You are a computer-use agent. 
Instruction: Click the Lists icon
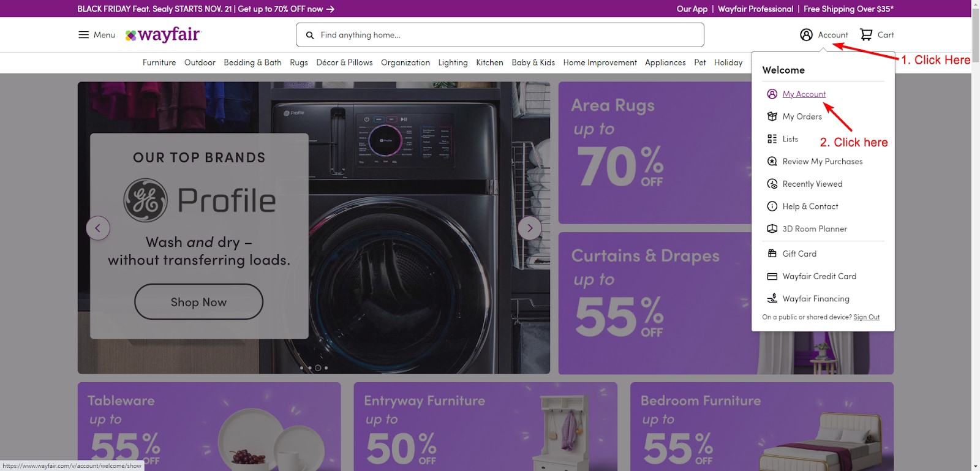click(772, 139)
